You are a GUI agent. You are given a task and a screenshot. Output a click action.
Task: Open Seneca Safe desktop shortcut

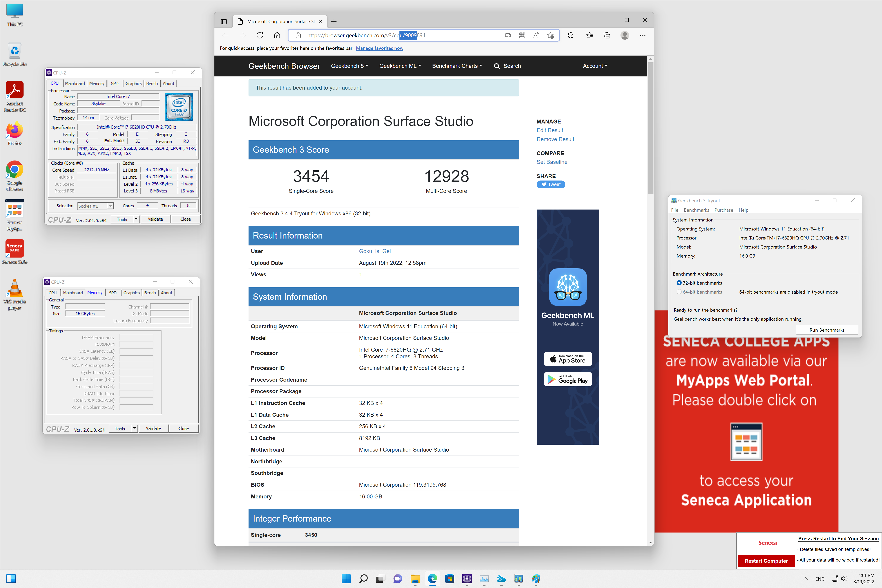tap(15, 252)
